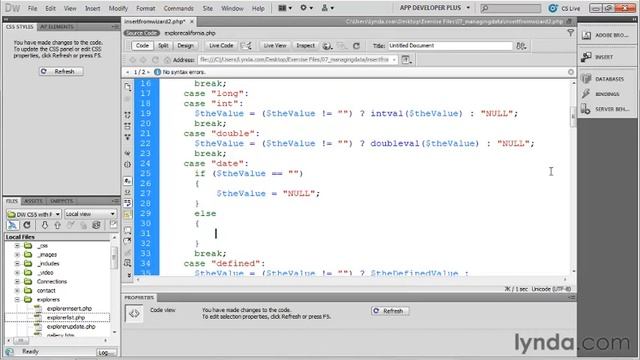Click the Highlight Invalid Code icon

pos(128,192)
